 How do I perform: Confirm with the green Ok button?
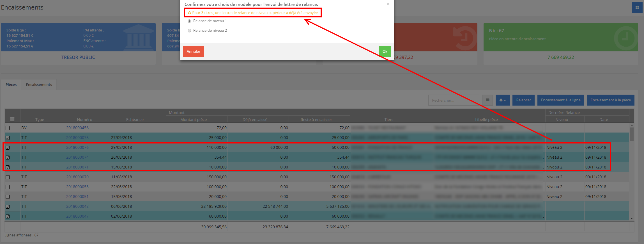coord(385,51)
